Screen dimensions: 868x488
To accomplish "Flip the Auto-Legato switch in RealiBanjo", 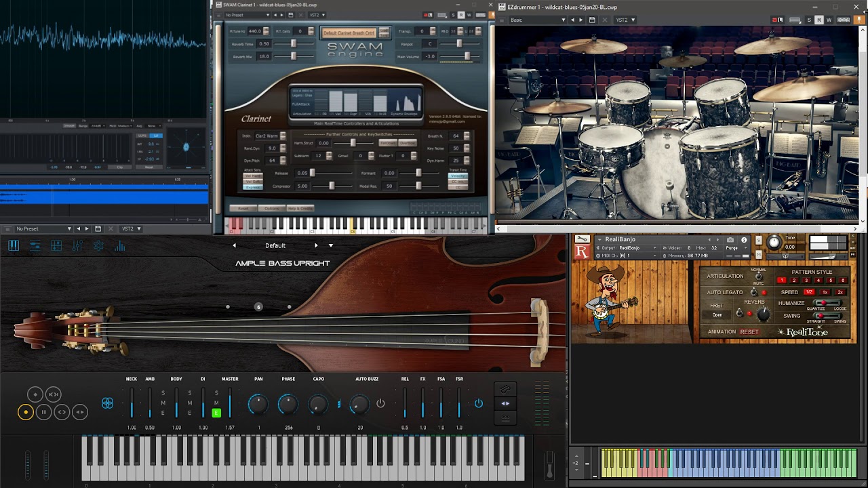I will 753,292.
